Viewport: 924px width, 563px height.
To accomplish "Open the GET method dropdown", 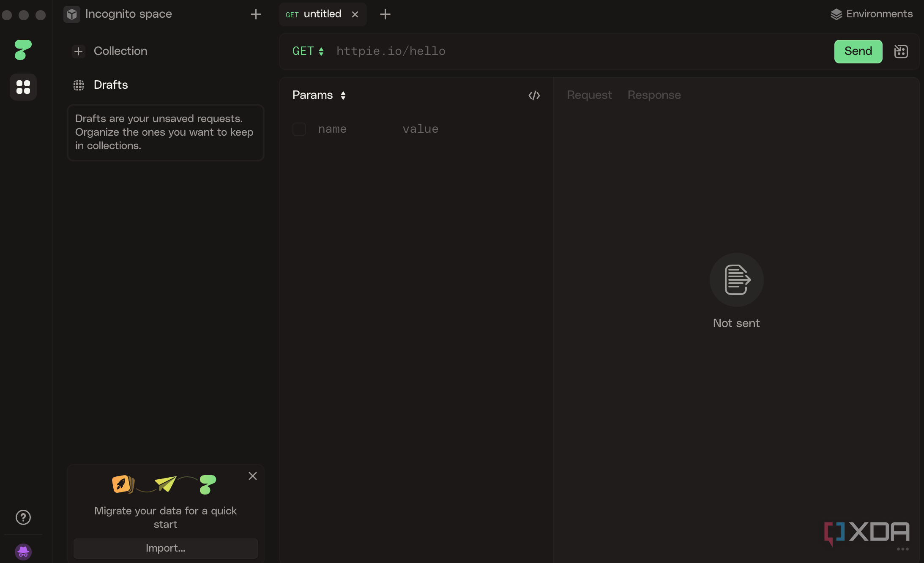I will coord(308,51).
